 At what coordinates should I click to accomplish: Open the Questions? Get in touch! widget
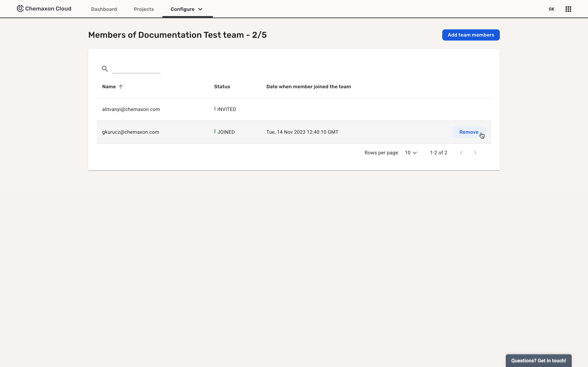point(538,360)
